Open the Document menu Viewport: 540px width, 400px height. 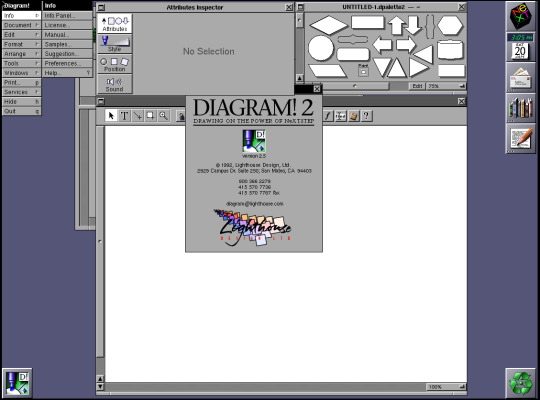point(21,25)
